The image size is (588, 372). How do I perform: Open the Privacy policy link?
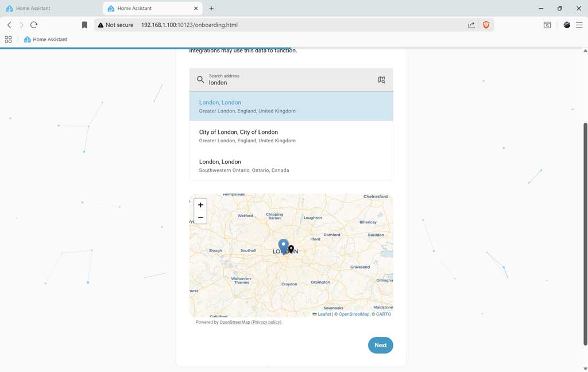266,322
